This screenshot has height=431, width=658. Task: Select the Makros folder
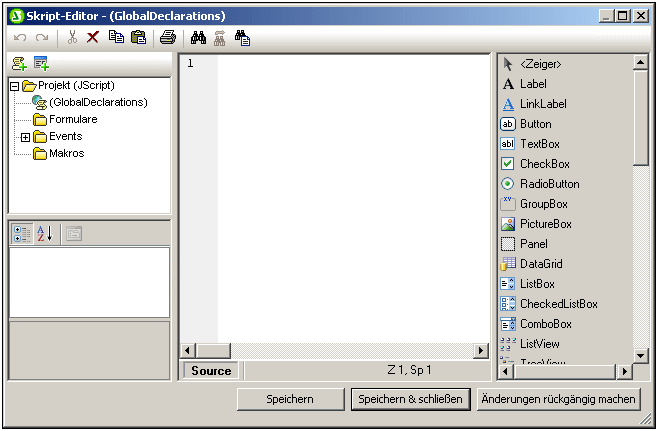click(67, 154)
